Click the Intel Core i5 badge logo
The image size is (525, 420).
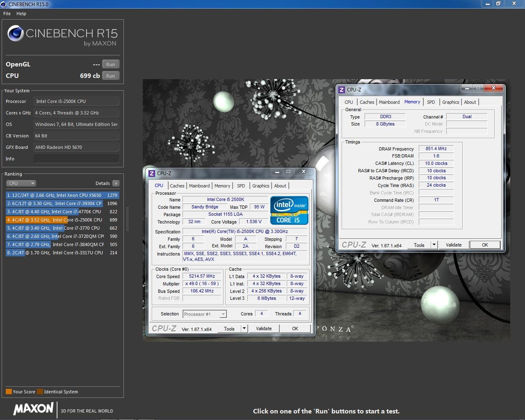point(289,210)
